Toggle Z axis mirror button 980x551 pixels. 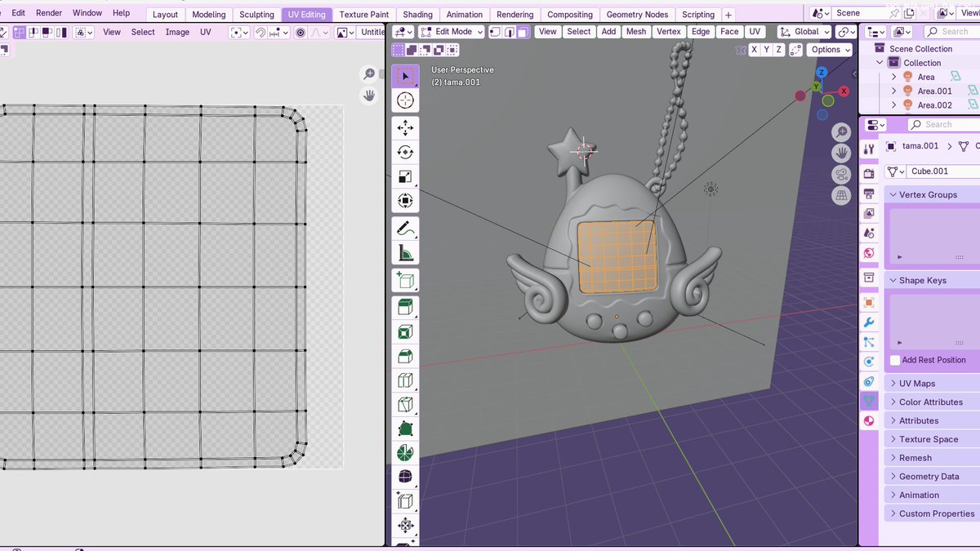click(x=779, y=50)
